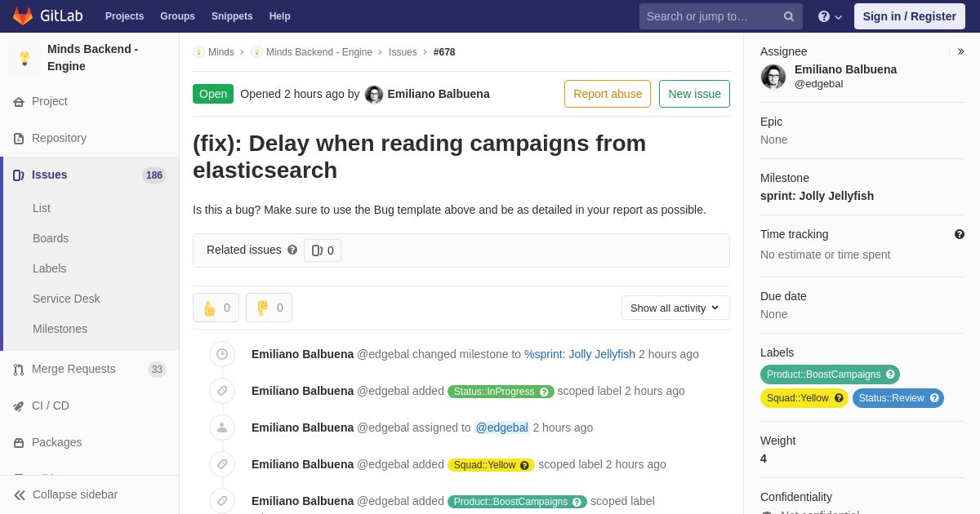Click the Packages sidebar icon
This screenshot has height=514, width=980.
point(19,442)
